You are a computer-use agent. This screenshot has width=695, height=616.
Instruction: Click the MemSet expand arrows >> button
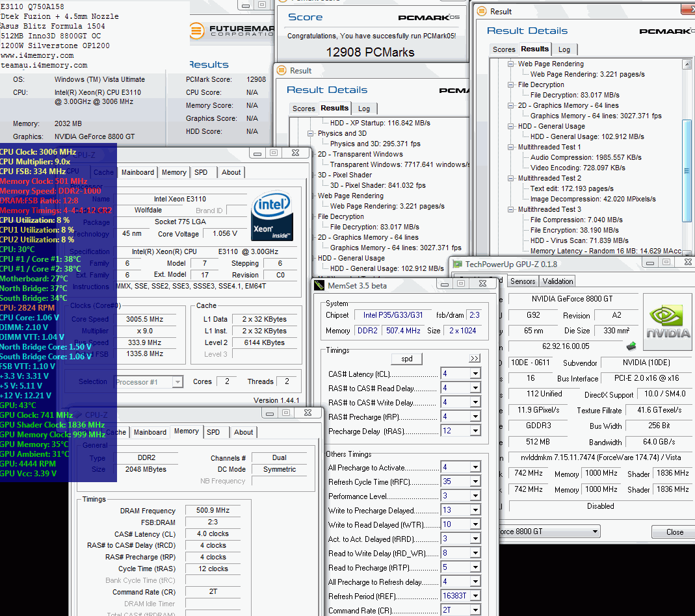click(475, 358)
